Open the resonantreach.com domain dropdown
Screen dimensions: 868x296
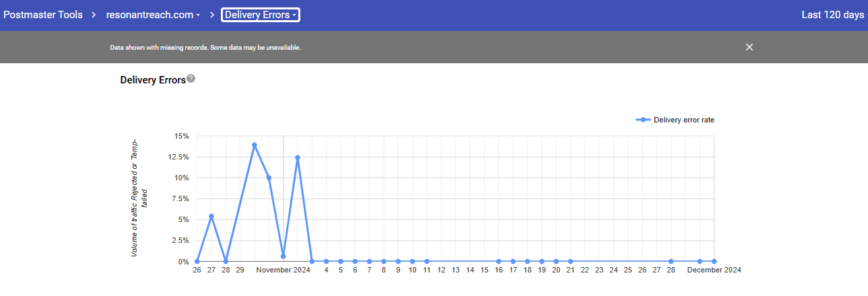point(153,15)
